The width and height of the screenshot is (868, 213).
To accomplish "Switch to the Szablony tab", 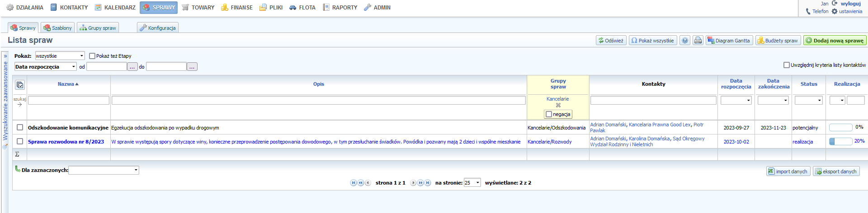I will click(57, 28).
